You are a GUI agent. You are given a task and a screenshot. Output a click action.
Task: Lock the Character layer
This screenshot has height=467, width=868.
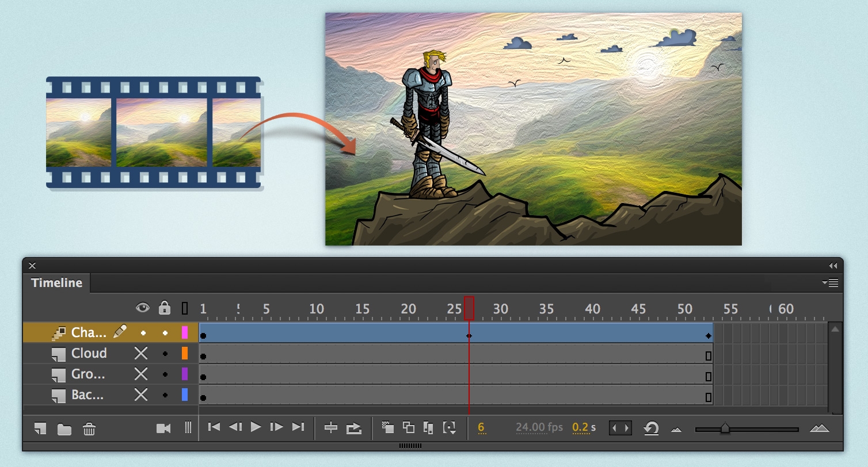pos(165,332)
